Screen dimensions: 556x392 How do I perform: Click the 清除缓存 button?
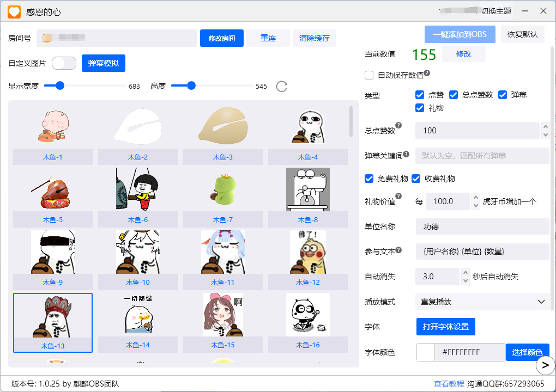[315, 38]
